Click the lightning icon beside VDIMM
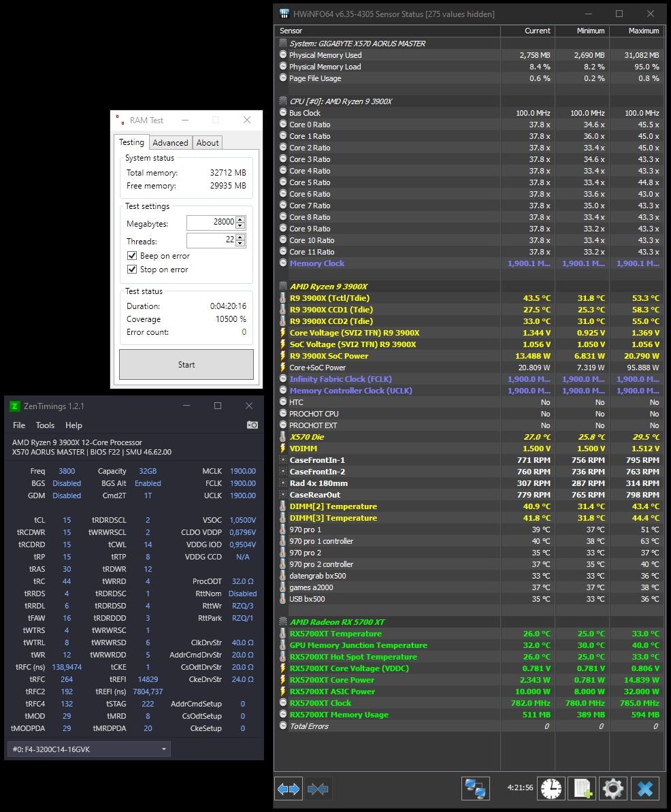This screenshot has height=812, width=671. [282, 449]
